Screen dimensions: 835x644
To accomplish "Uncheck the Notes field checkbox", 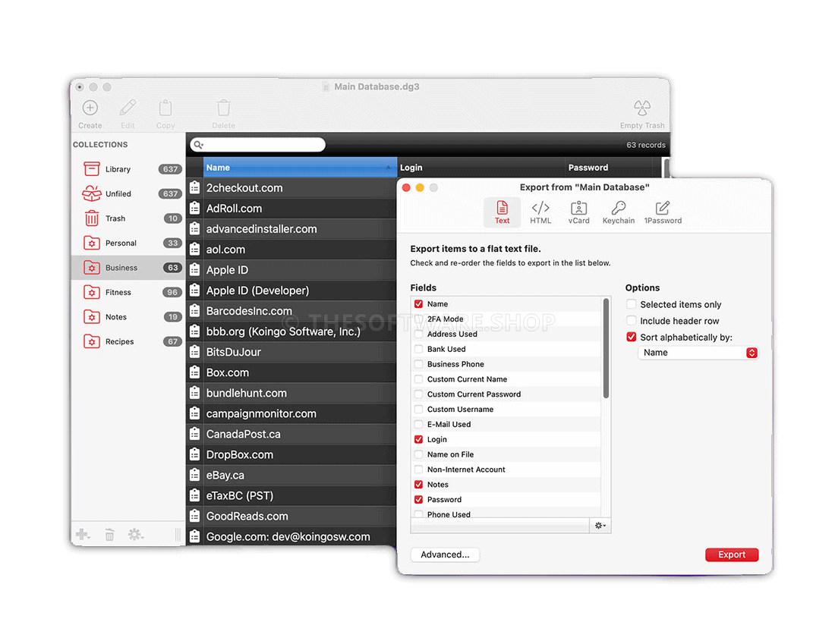I will 418,485.
